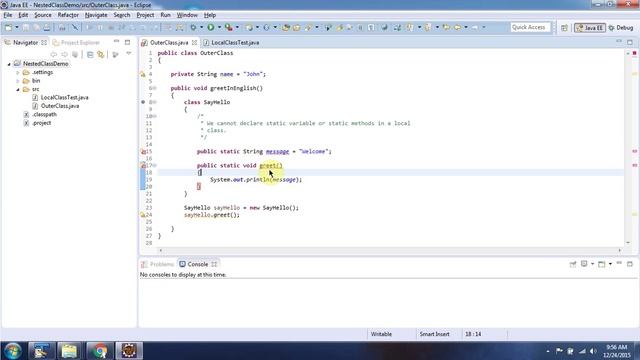Image resolution: width=640 pixels, height=360 pixels.
Task: Click Navigator Forward arrow icon
Action: pos(64,54)
